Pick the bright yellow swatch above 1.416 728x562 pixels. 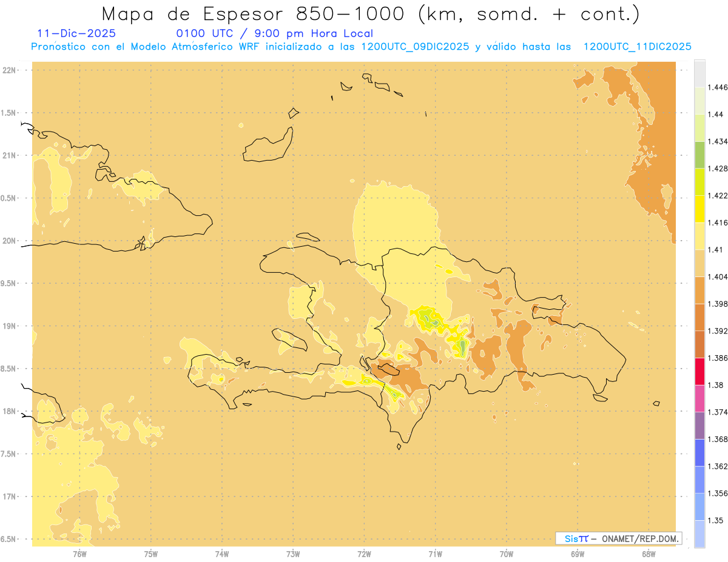(699, 209)
